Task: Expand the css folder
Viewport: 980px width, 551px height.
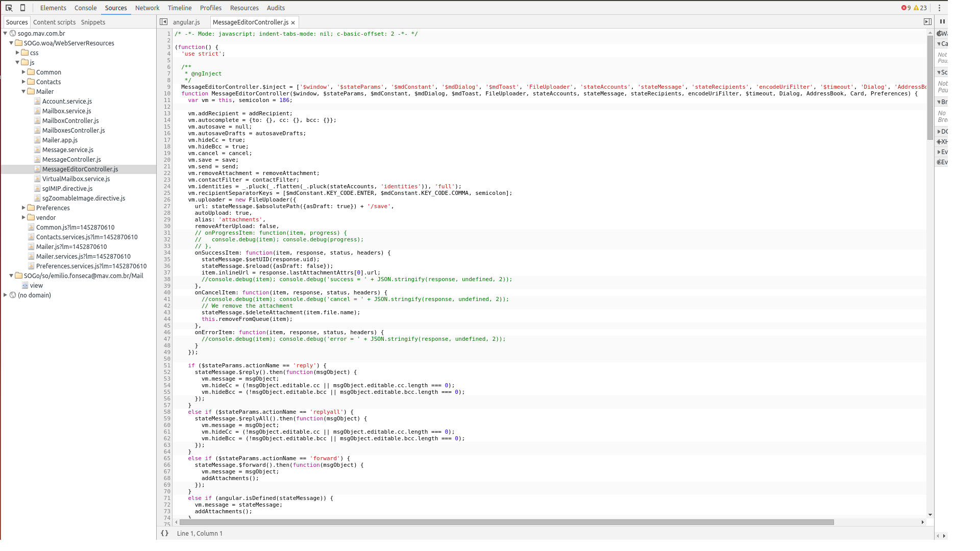Action: click(x=17, y=53)
